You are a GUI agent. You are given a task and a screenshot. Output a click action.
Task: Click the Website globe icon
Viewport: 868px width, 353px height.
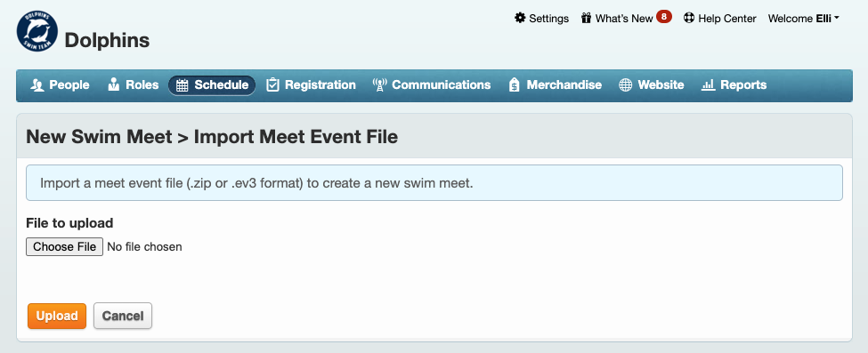click(x=626, y=85)
